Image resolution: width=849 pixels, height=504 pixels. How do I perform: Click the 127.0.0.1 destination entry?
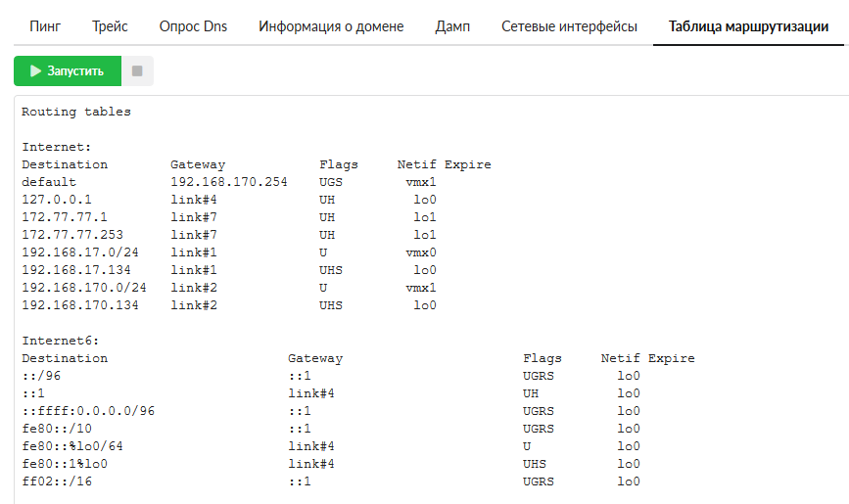coord(57,200)
